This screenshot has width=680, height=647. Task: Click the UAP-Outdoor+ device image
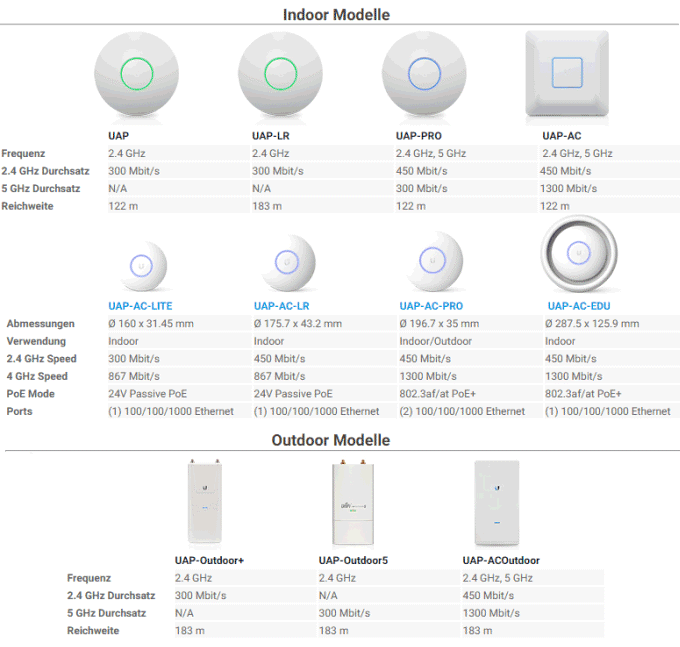click(205, 502)
